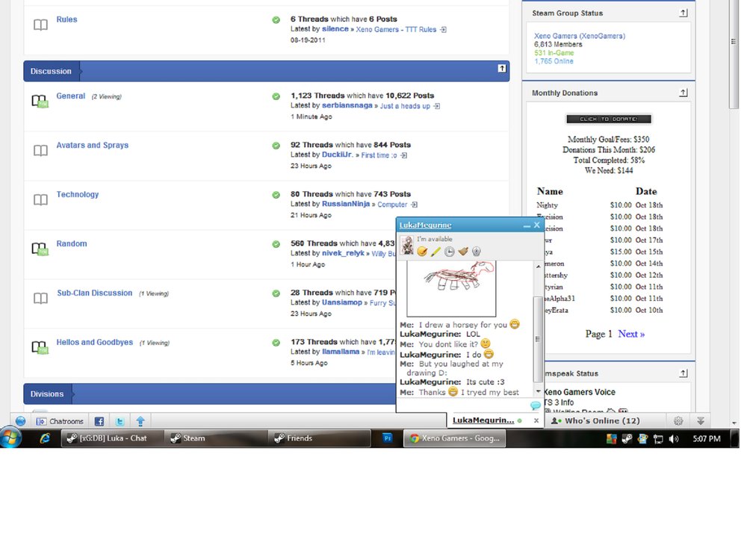This screenshot has height=560, width=747.
Task: Click Random forum new-posts book icon
Action: (40, 249)
